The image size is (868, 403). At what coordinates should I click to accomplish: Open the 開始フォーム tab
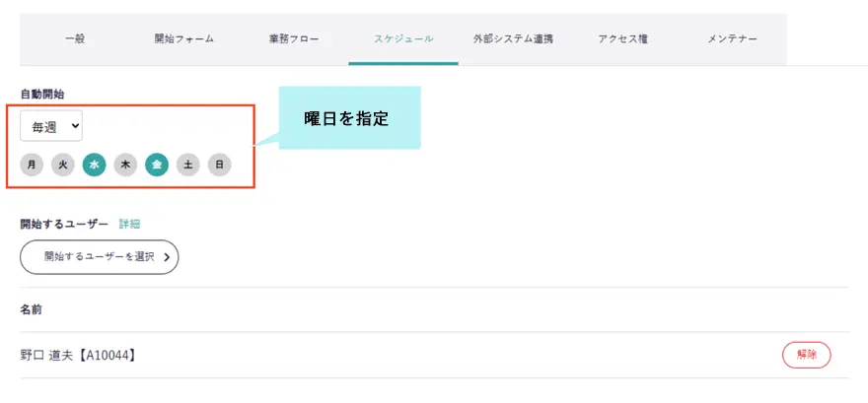click(184, 39)
